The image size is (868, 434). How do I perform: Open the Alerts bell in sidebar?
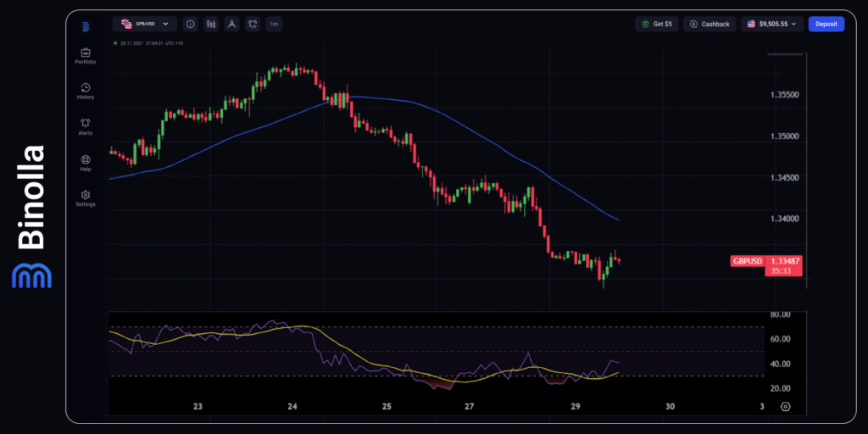pyautogui.click(x=85, y=126)
